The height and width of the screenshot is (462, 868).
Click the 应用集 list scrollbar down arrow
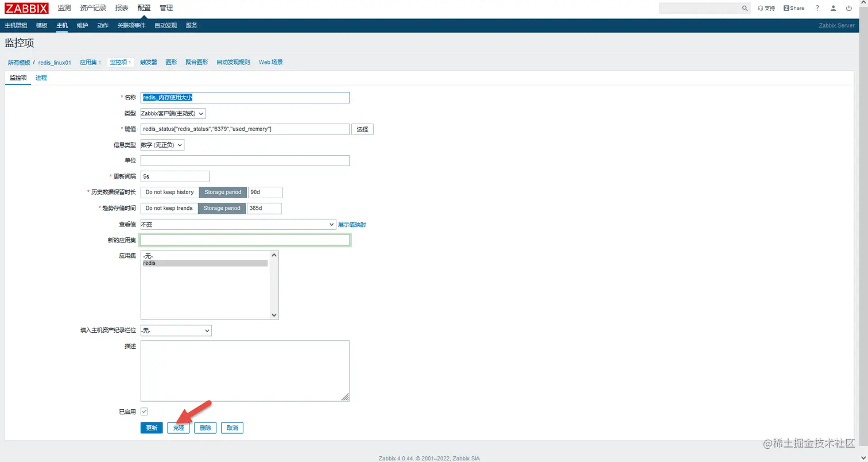274,315
